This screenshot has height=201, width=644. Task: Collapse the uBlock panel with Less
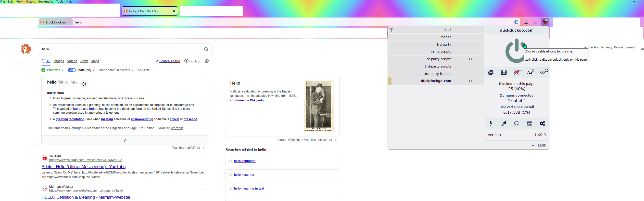coord(539,145)
